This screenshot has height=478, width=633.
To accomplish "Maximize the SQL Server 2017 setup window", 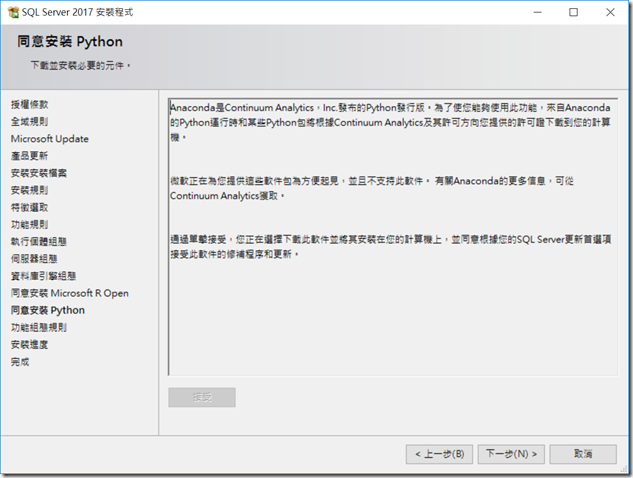I will (573, 13).
